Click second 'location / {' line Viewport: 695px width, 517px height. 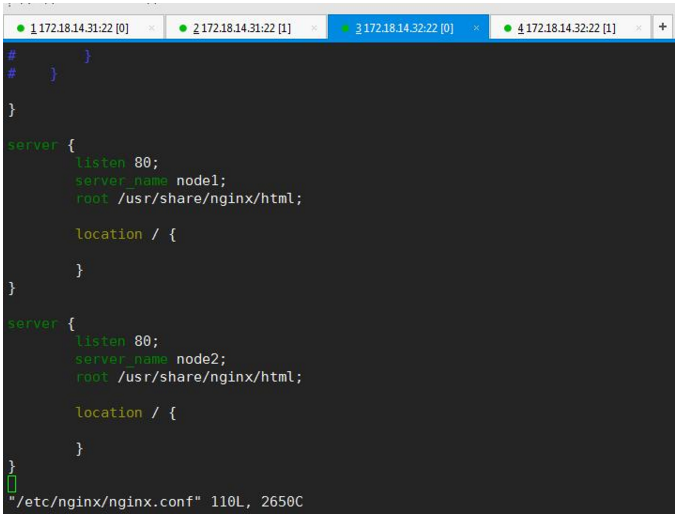coord(126,413)
